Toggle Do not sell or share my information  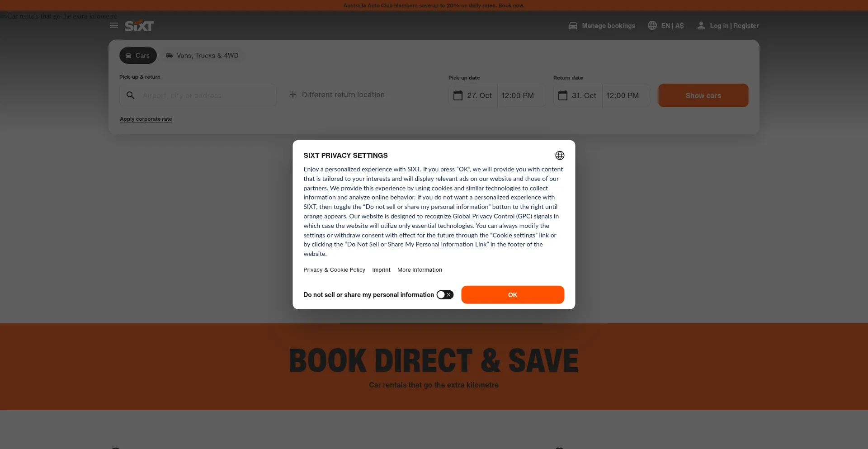pyautogui.click(x=445, y=295)
